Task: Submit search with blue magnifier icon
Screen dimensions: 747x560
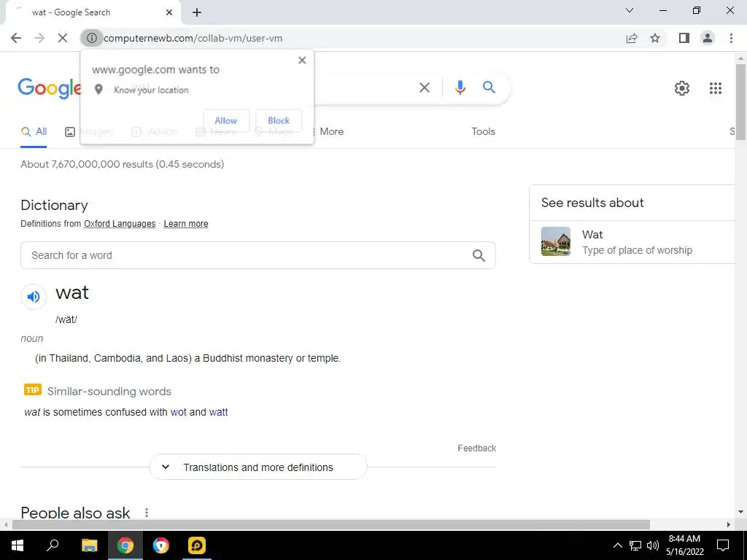Action: click(x=489, y=87)
